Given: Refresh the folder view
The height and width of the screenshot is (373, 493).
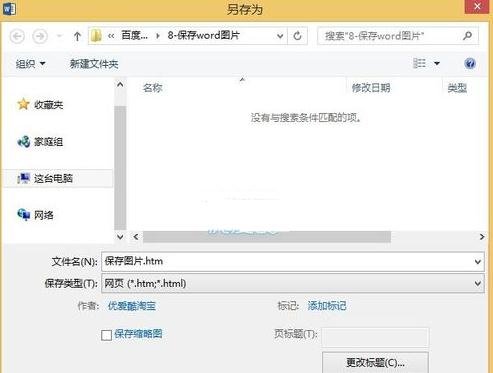Looking at the screenshot, I should [x=297, y=36].
